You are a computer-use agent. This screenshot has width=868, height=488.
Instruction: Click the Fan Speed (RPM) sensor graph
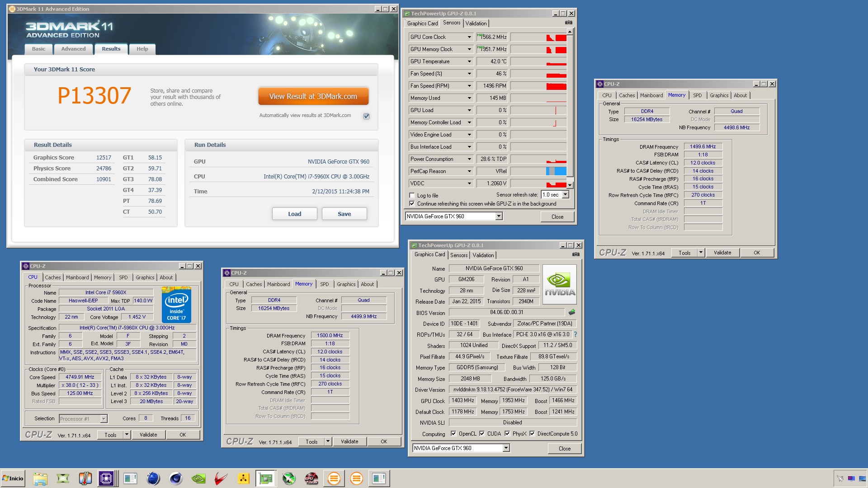coord(538,86)
